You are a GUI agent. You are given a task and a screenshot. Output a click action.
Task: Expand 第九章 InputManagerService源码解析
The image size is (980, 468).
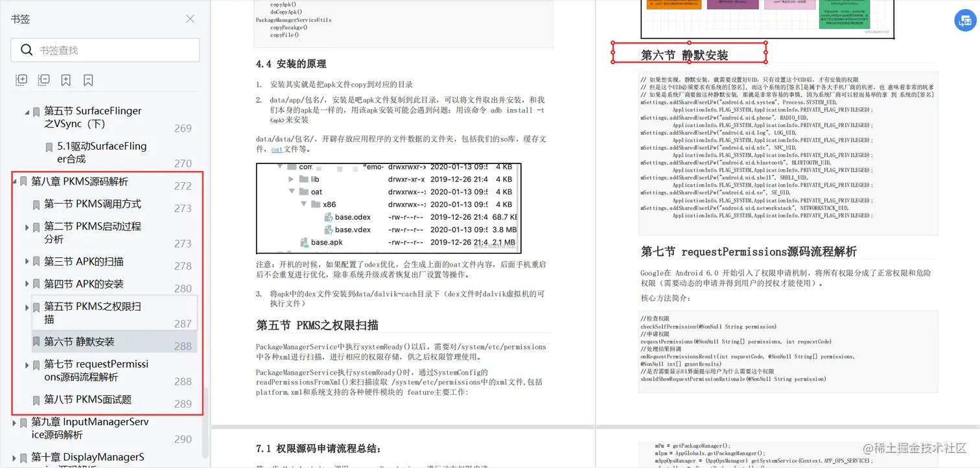pyautogui.click(x=13, y=422)
